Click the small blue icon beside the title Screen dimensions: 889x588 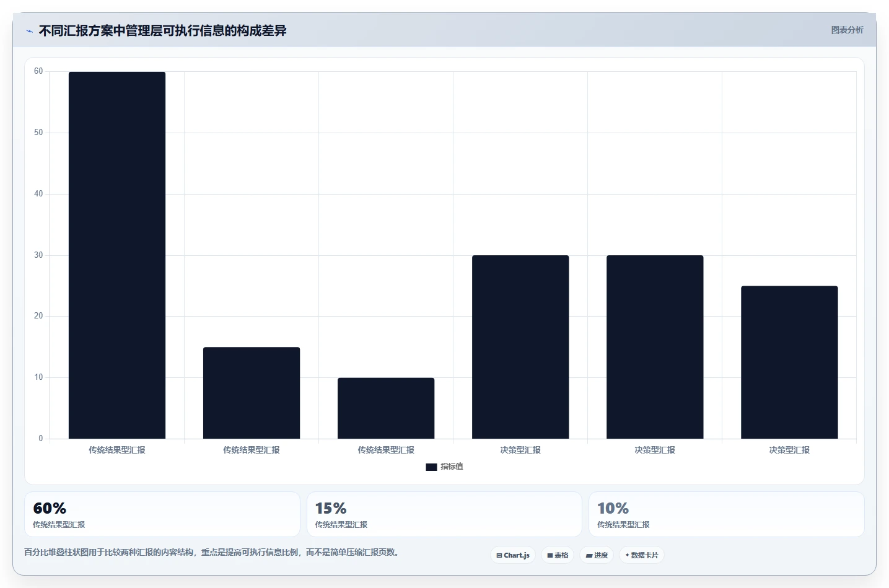point(29,31)
